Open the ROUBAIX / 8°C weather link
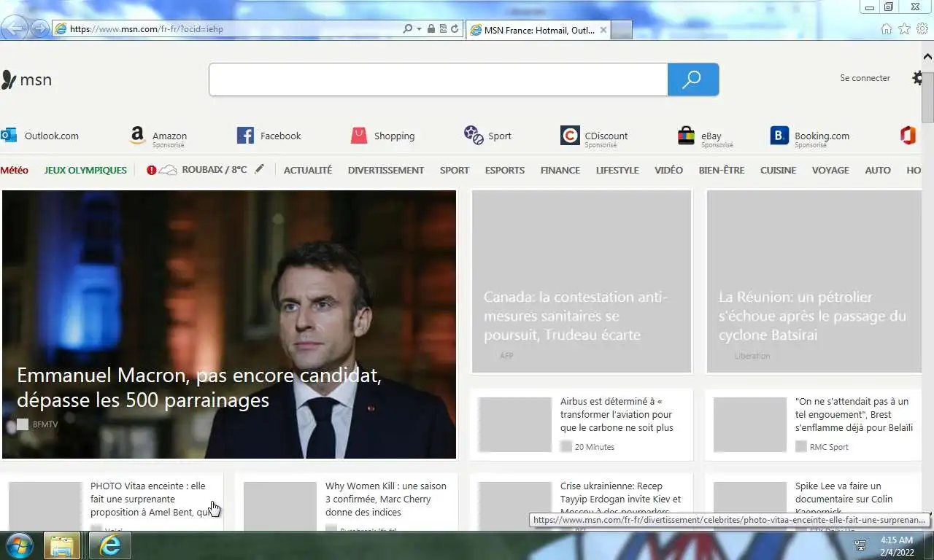934x560 pixels. [x=215, y=170]
